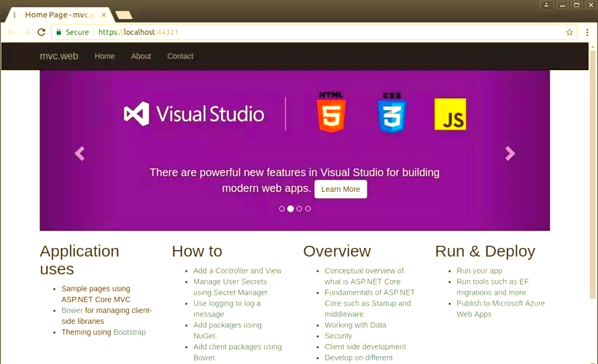This screenshot has width=598, height=364.
Task: Click the page vertical scrollbar
Action: click(x=592, y=176)
